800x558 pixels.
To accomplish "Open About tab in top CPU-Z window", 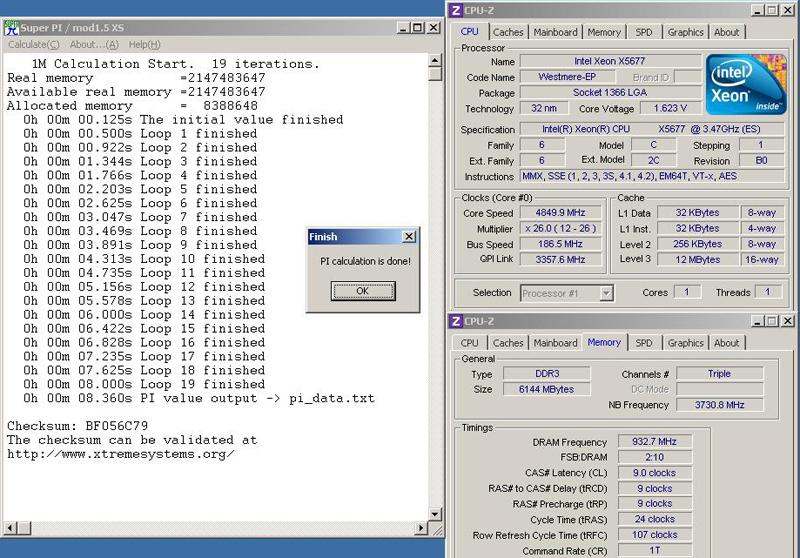I will pyautogui.click(x=727, y=32).
